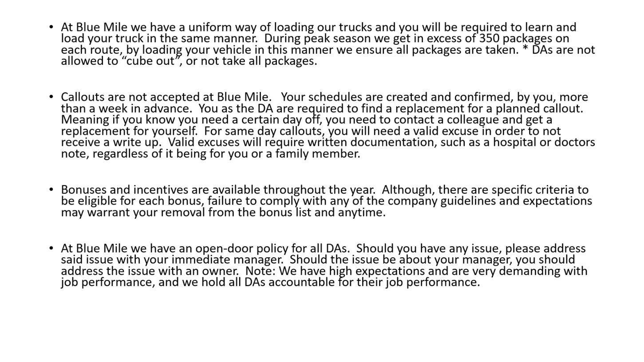Click the words 'Bonuses and incentives'
This screenshot has height=362, width=644.
(125, 190)
